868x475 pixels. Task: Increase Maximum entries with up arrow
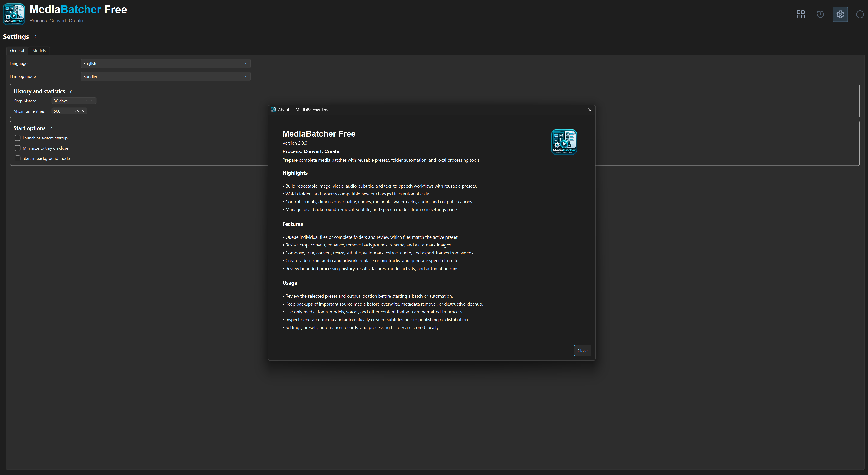(x=77, y=111)
